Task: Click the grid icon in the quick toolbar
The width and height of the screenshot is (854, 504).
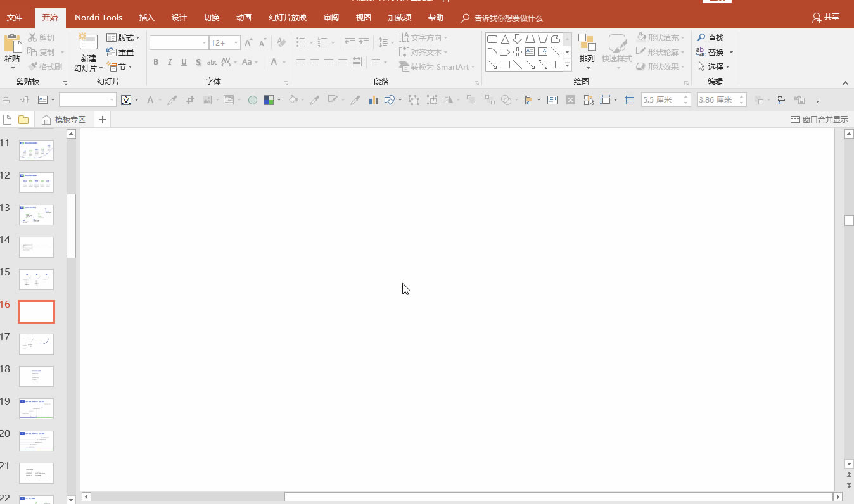Action: [629, 100]
